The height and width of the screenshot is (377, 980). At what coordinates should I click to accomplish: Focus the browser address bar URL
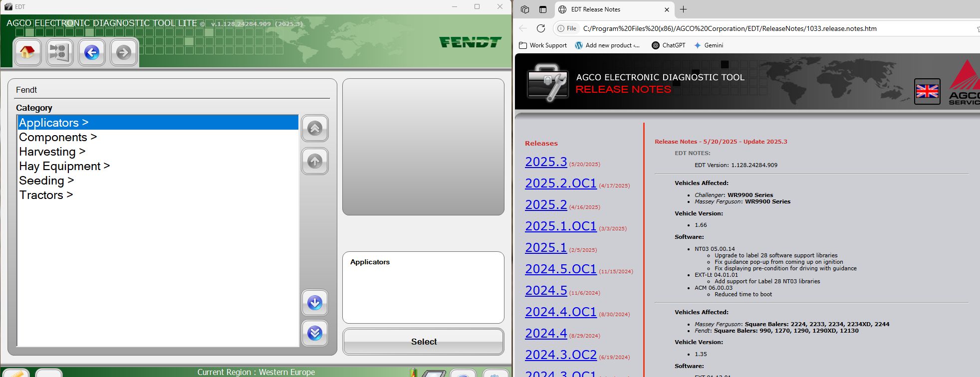click(730, 28)
